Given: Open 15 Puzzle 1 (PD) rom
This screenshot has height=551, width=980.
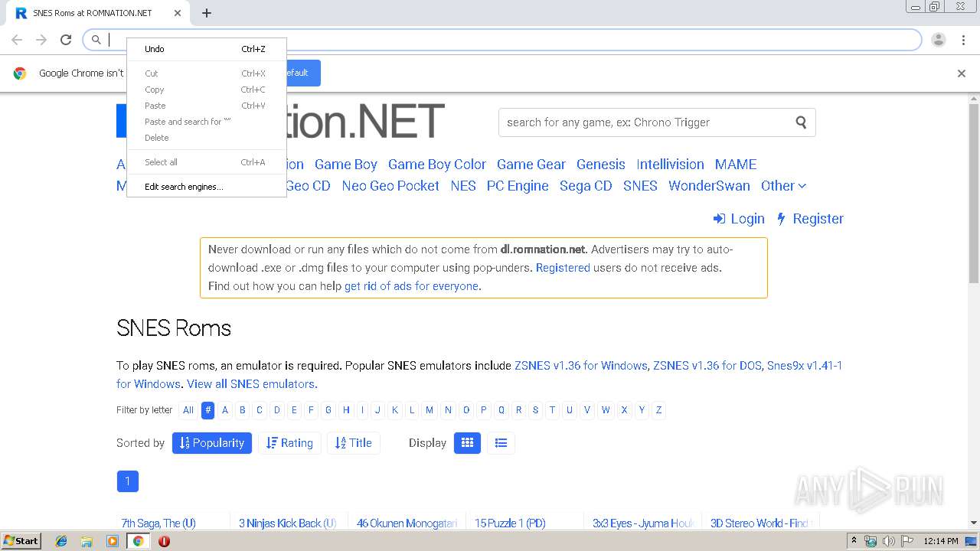Looking at the screenshot, I should [510, 523].
